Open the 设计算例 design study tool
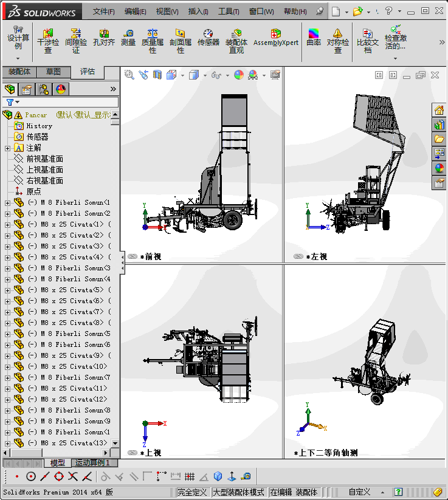This screenshot has width=448, height=500. 18,38
